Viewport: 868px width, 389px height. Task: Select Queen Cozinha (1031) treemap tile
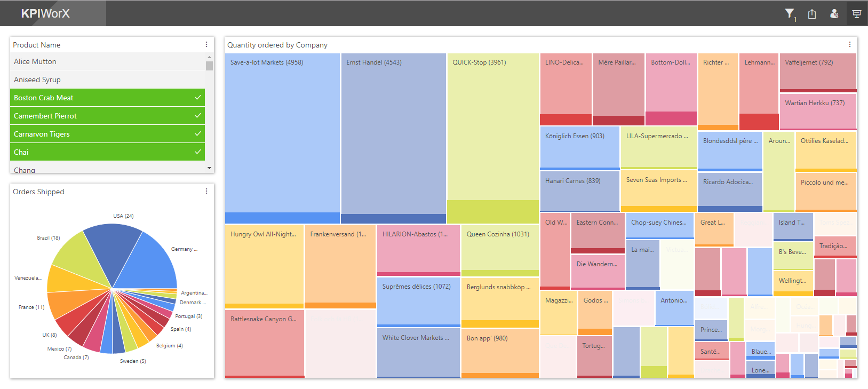(x=500, y=250)
